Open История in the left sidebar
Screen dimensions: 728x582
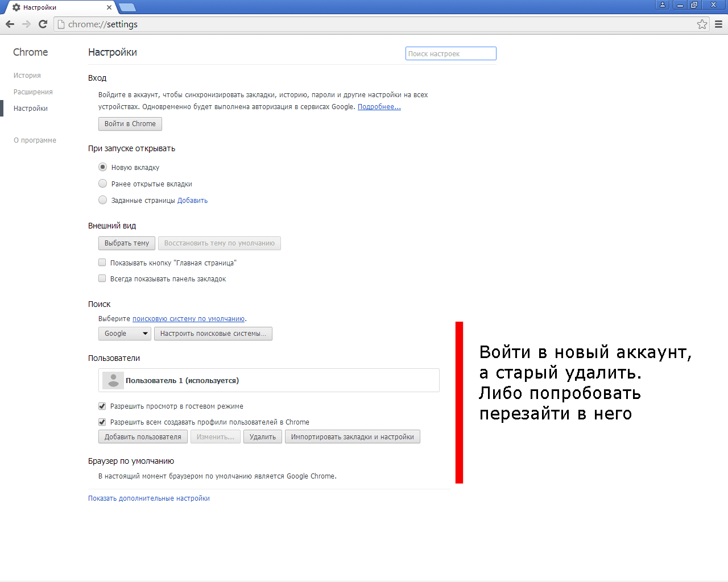pyautogui.click(x=27, y=76)
